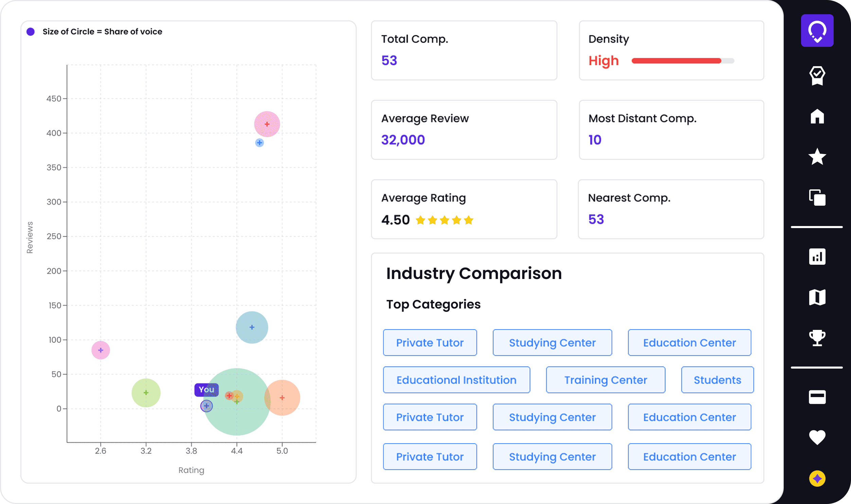Click the overlapping squares copy icon

(817, 197)
